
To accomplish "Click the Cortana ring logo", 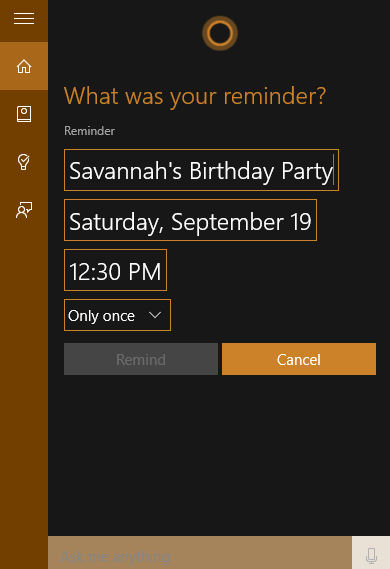I will [x=220, y=33].
